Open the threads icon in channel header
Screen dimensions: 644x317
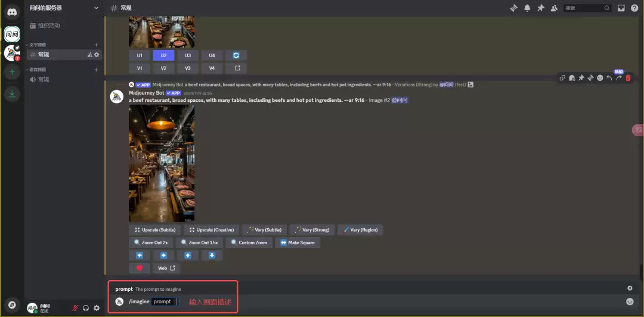coord(513,8)
